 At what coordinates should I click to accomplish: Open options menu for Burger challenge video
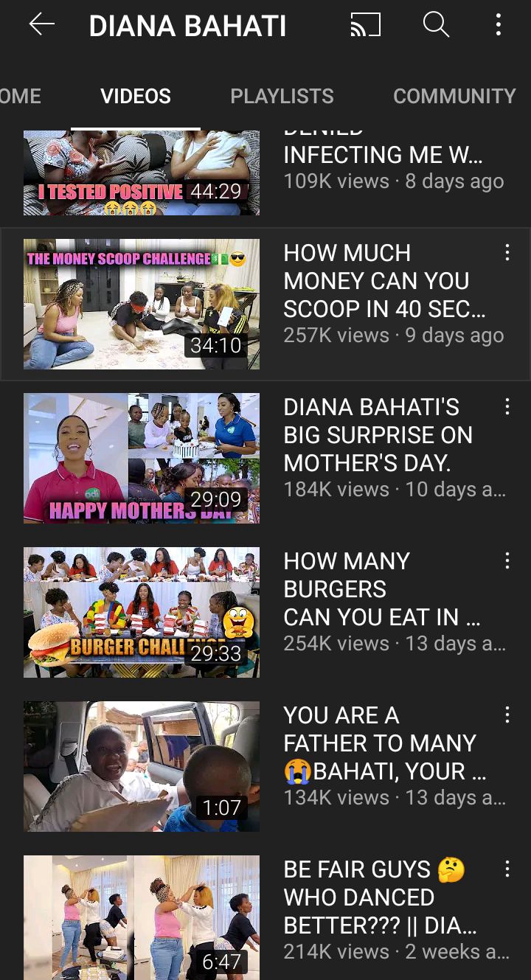click(507, 561)
